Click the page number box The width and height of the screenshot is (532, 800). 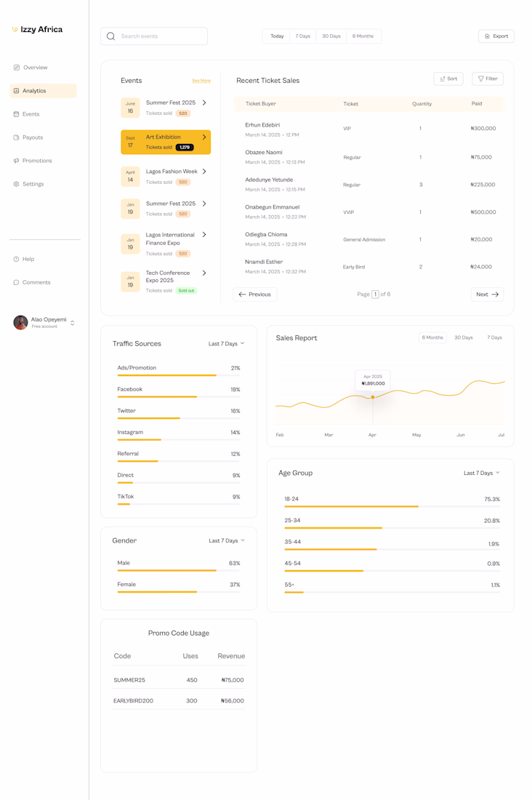point(376,295)
